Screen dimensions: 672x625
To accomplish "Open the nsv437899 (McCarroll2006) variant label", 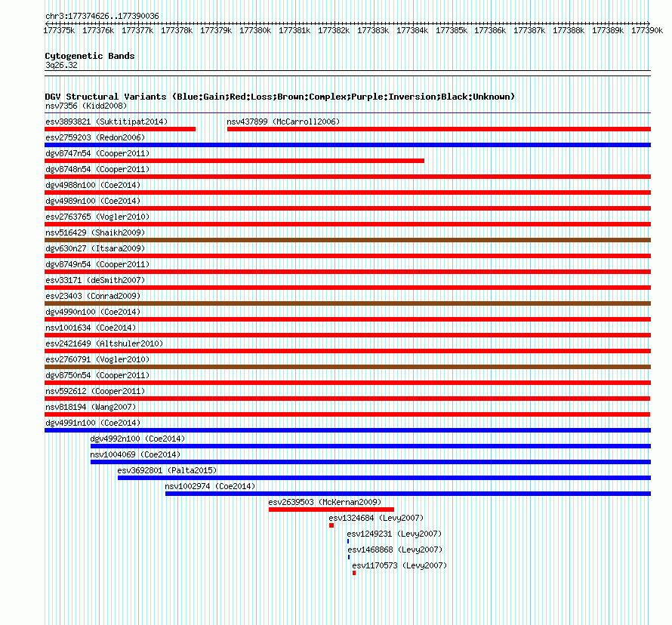I will coord(283,122).
